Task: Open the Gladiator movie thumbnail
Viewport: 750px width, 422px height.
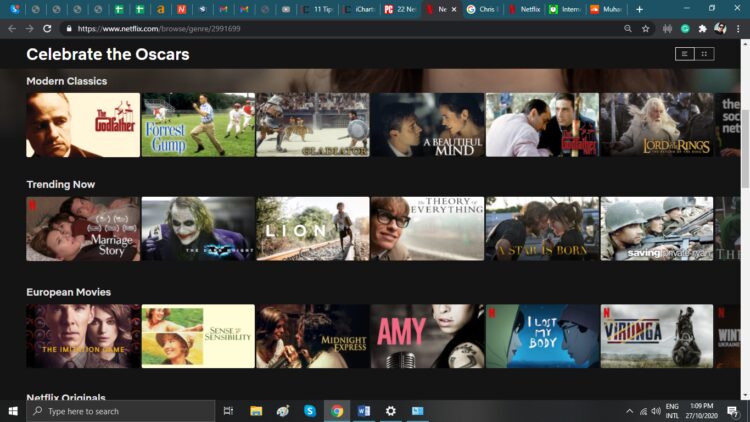Action: (313, 125)
